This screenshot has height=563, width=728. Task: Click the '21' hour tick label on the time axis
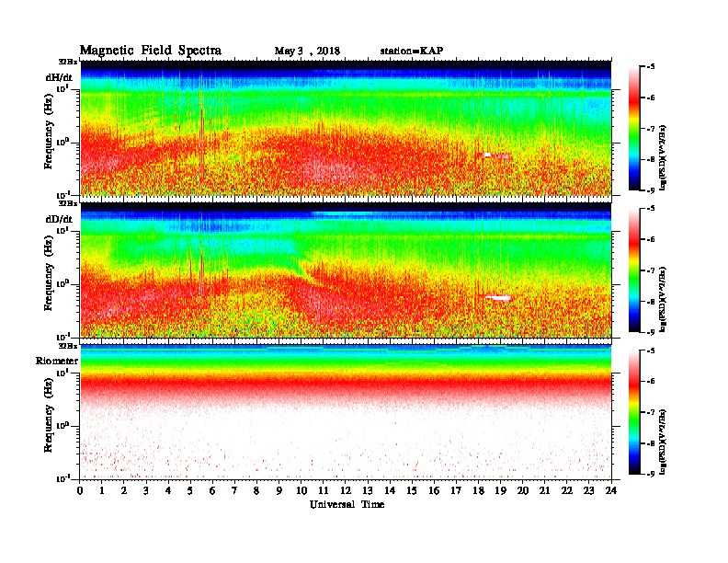[x=544, y=490]
